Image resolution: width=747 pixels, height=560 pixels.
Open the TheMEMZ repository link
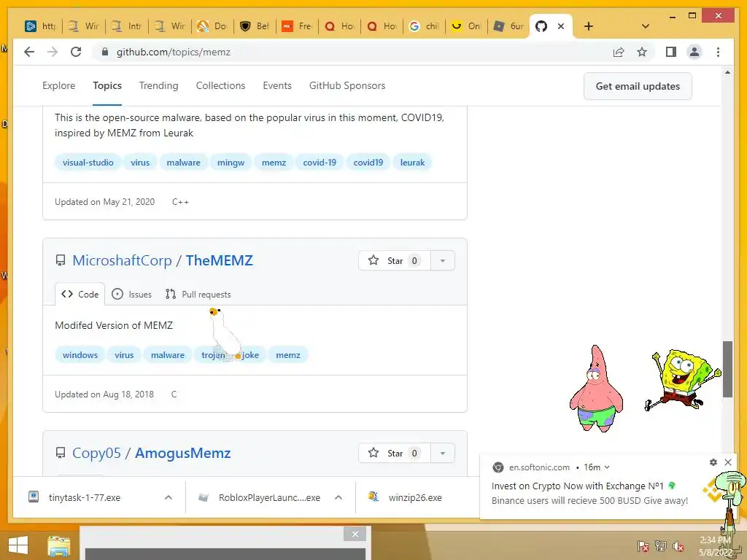[x=219, y=260]
